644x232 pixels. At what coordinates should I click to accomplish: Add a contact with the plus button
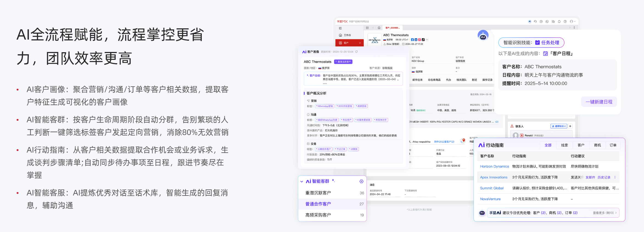point(570,126)
